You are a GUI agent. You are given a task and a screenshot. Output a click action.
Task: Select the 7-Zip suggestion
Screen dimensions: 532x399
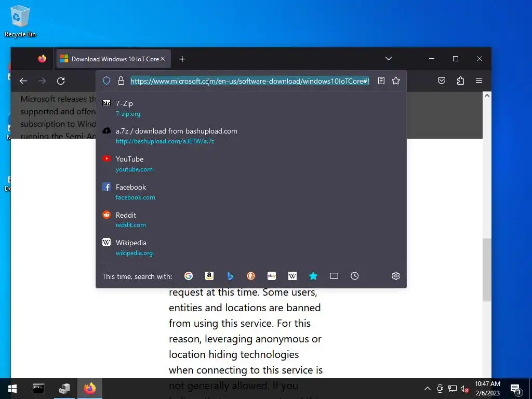pyautogui.click(x=251, y=108)
